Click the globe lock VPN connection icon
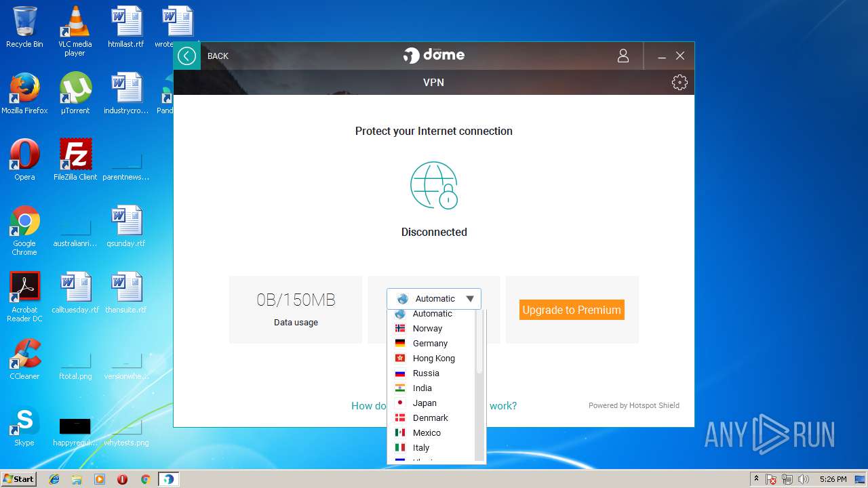This screenshot has height=488, width=868. point(434,185)
